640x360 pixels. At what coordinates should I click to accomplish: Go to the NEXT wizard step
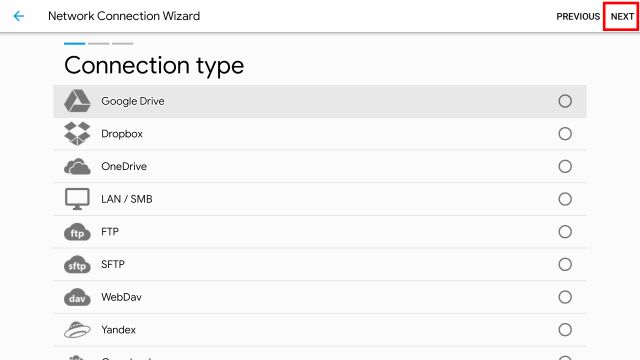click(622, 16)
